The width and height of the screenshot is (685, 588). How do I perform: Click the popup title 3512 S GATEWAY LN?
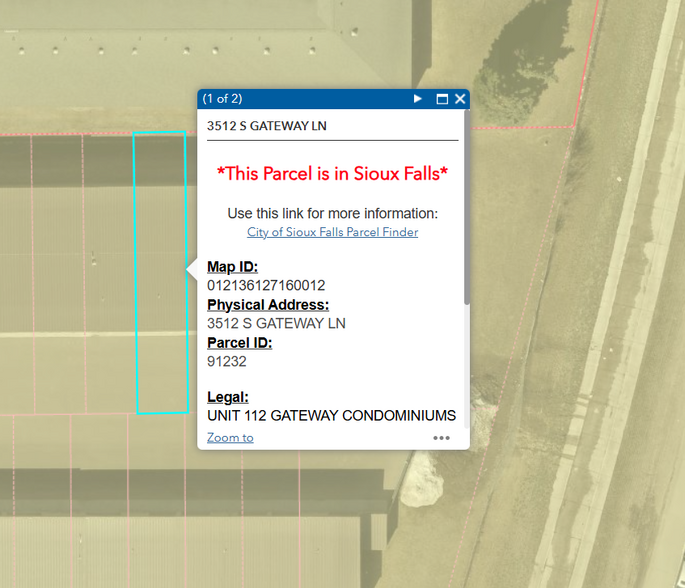[x=266, y=126]
